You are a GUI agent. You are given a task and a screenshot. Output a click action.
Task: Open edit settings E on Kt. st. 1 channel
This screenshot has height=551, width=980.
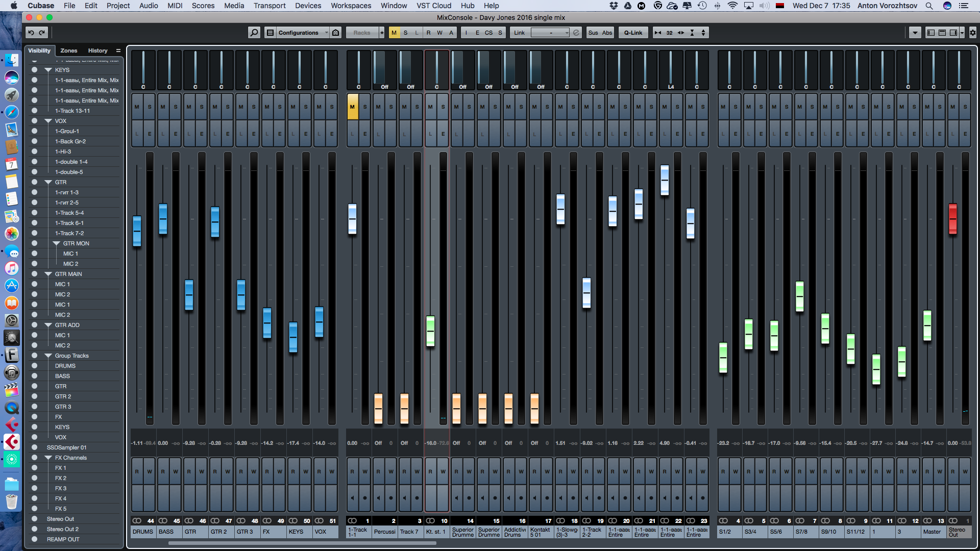pos(443,134)
